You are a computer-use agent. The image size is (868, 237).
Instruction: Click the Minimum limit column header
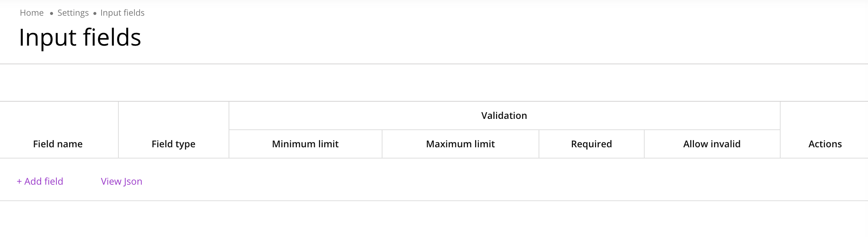(305, 144)
